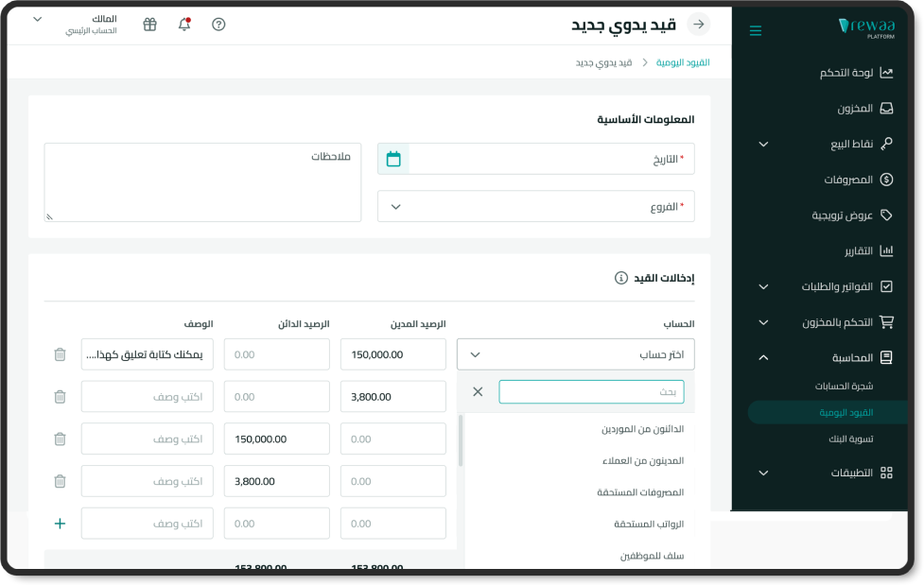924x585 pixels.
Task: Click the debit field showing 3,800.00
Action: click(393, 397)
